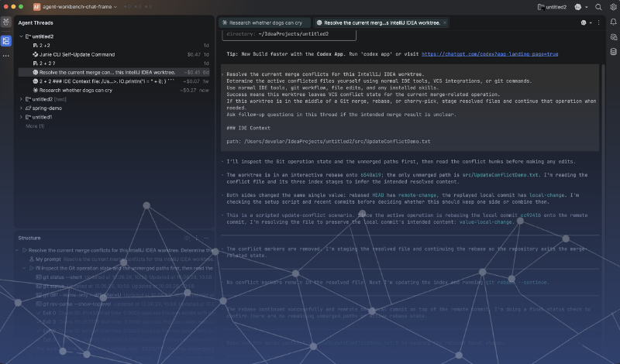Open the chat tab options kebab menu
This screenshot has width=620, height=364.
tap(598, 23)
